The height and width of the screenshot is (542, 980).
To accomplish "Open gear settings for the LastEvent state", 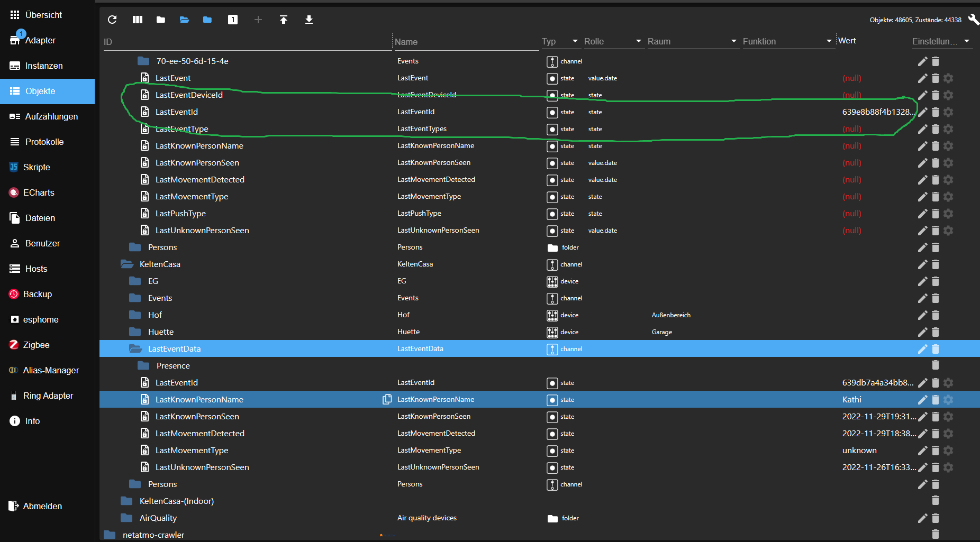I will 948,78.
